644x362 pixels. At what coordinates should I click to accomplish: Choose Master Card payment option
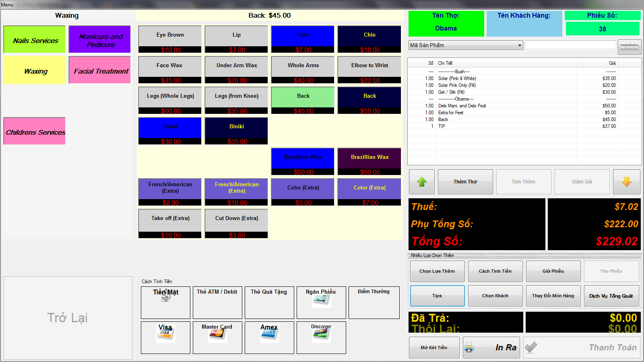coord(217,337)
